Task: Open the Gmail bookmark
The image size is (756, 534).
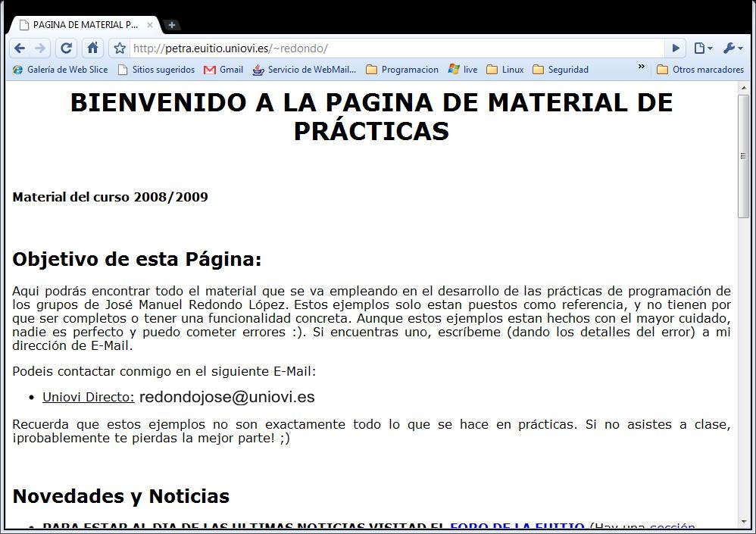Action: pyautogui.click(x=223, y=70)
